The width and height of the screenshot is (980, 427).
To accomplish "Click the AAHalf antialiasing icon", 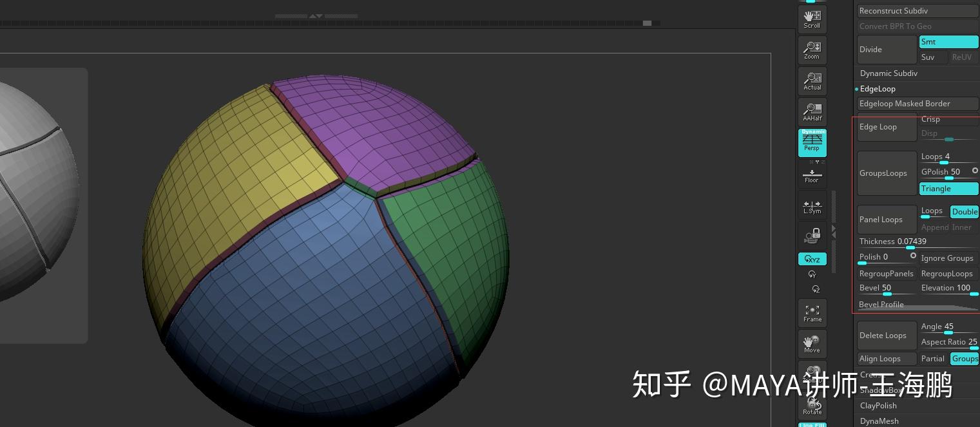I will pyautogui.click(x=811, y=110).
